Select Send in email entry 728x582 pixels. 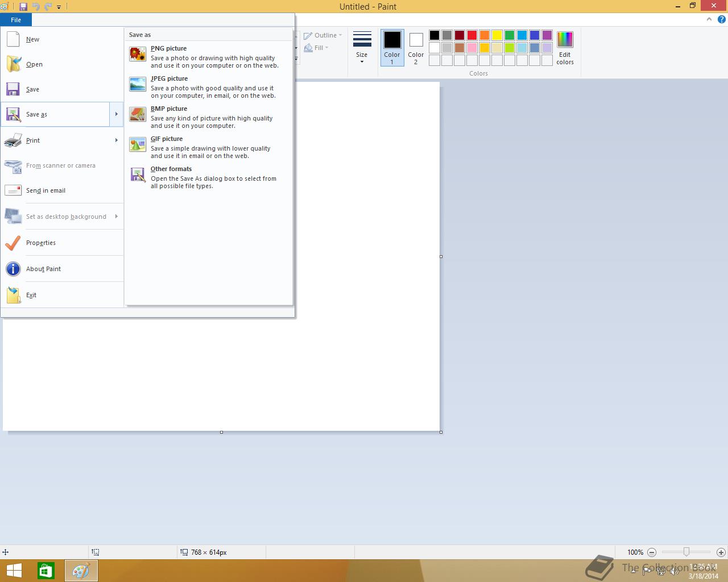(x=62, y=190)
